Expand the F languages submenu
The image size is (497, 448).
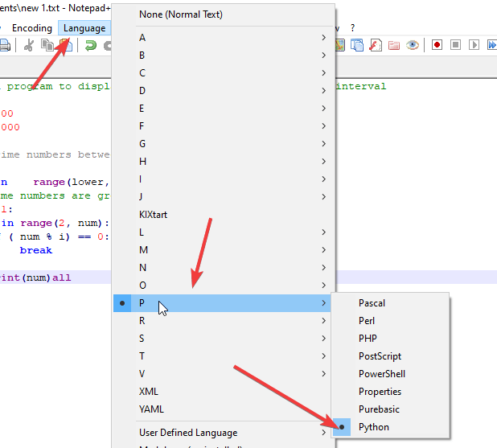pos(224,126)
